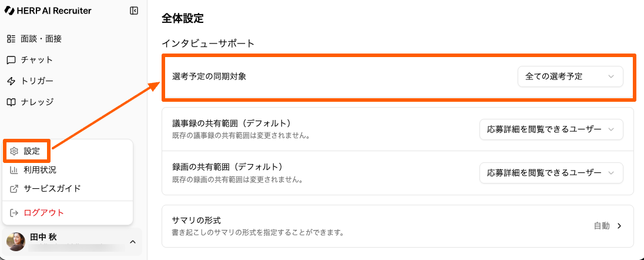Collapse the sidebar panel icon

[x=134, y=11]
